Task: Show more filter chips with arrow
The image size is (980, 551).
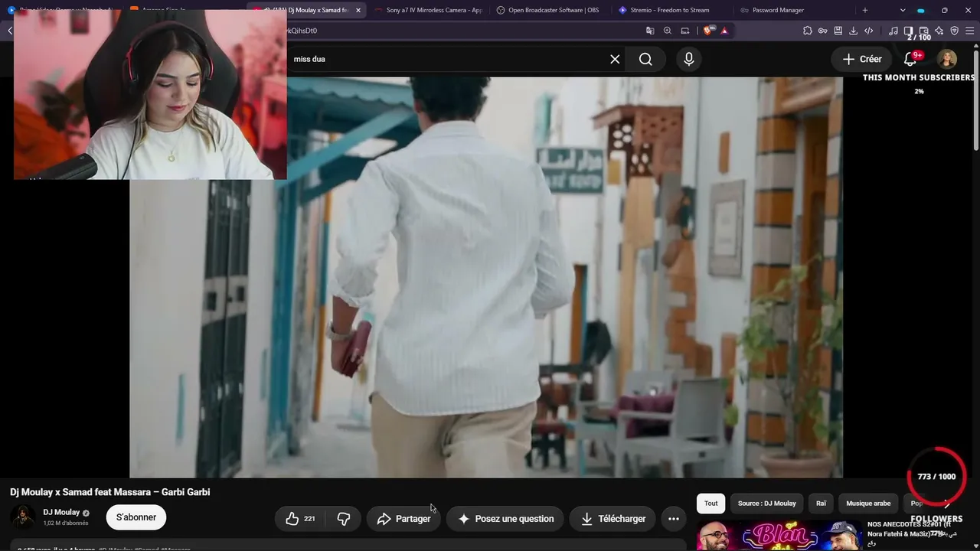Action: point(947,504)
